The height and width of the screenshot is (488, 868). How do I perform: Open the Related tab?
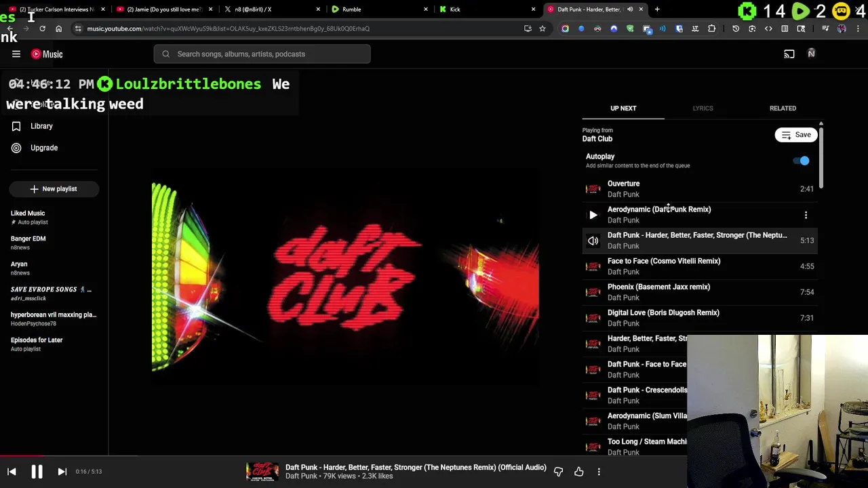(x=783, y=108)
